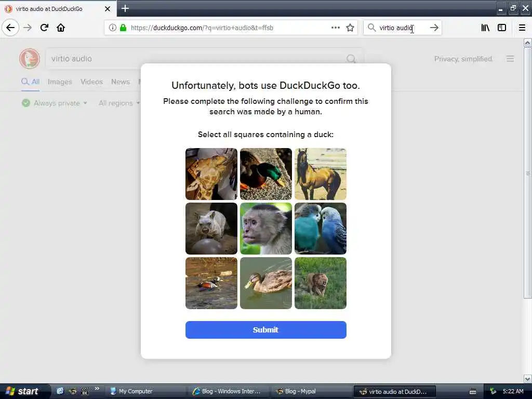Image resolution: width=532 pixels, height=399 pixels.
Task: Click the page scrollbar down arrow
Action: [x=527, y=379]
